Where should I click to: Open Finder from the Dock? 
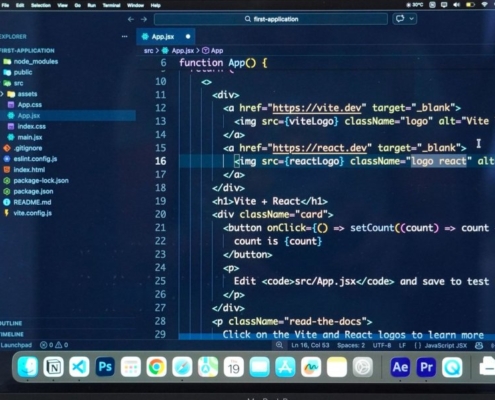click(27, 367)
